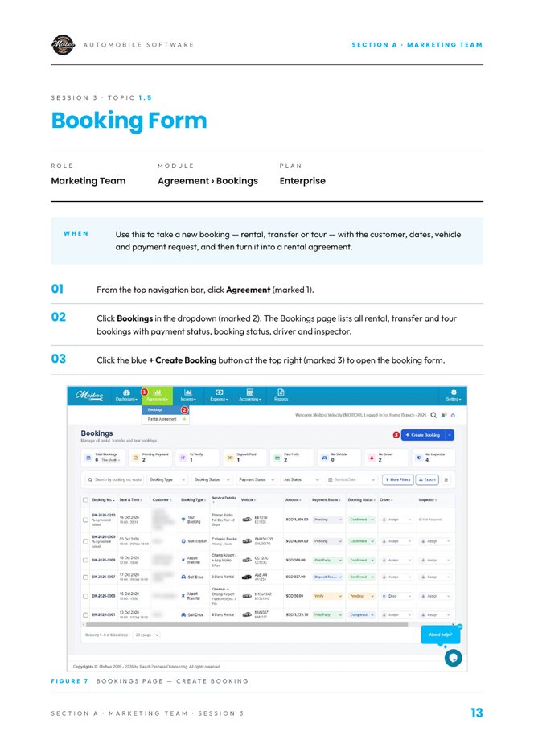This screenshot has width=534, height=756.
Task: Open This Month dropdown in Total Bookings card
Action: pyautogui.click(x=110, y=461)
